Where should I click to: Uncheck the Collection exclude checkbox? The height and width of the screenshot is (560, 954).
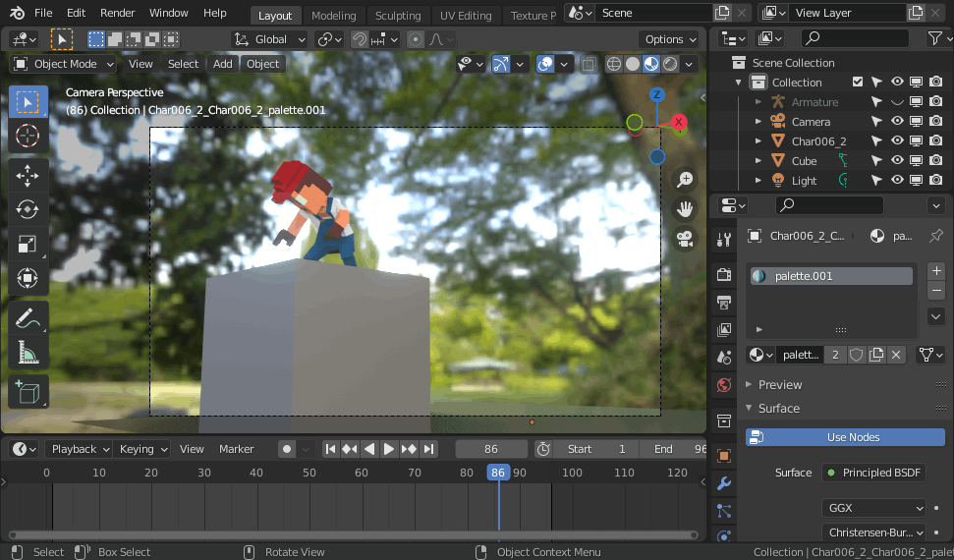tap(858, 82)
